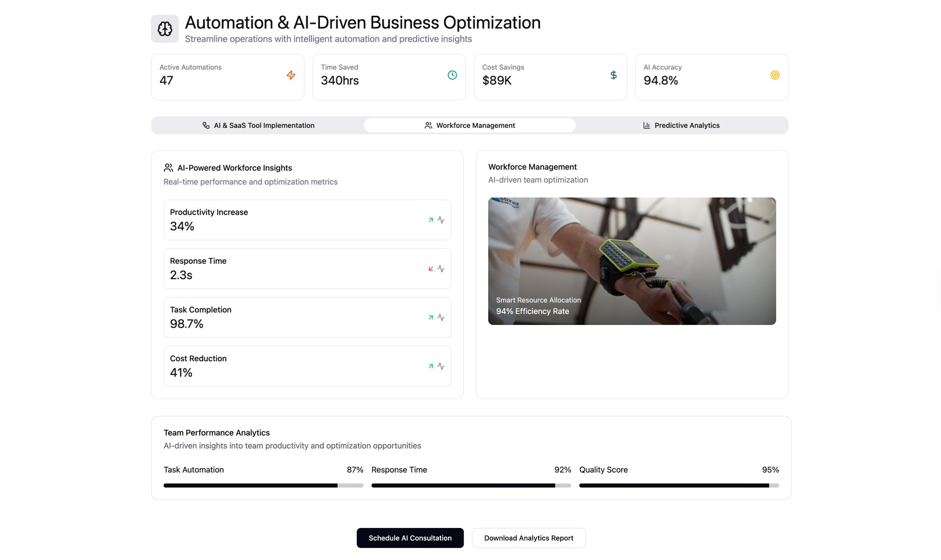
Task: Switch to AI & SaaS Tool Implementation tab
Action: pos(258,125)
